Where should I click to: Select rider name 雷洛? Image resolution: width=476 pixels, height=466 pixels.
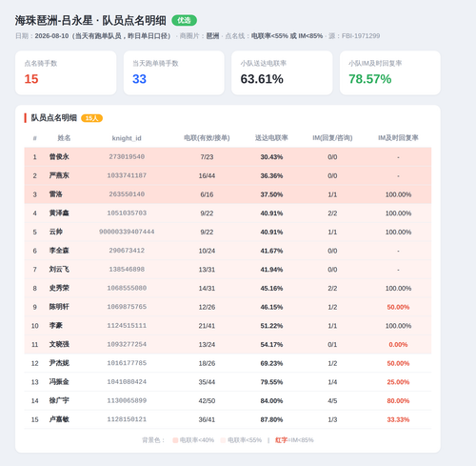tap(56, 194)
